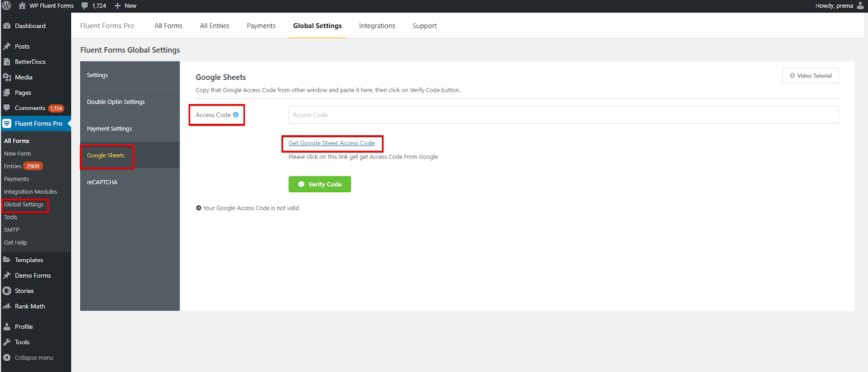Viewport: 868px width, 372px height.
Task: Open New Form submenu item
Action: tap(17, 154)
